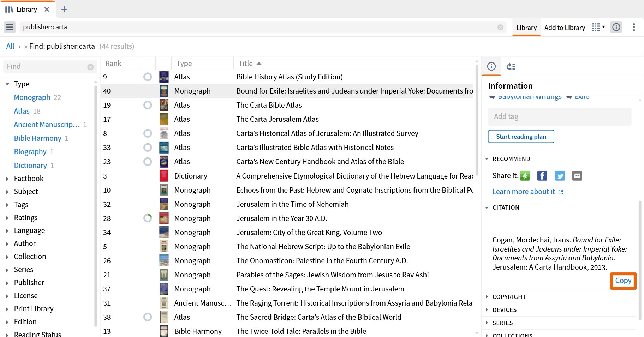Viewport: 644px width, 337px height.
Task: Filter by Dictionary type
Action: pyautogui.click(x=30, y=166)
